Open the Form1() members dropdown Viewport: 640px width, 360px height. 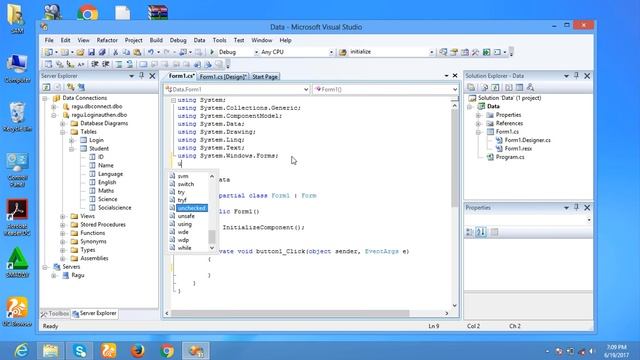coord(455,89)
